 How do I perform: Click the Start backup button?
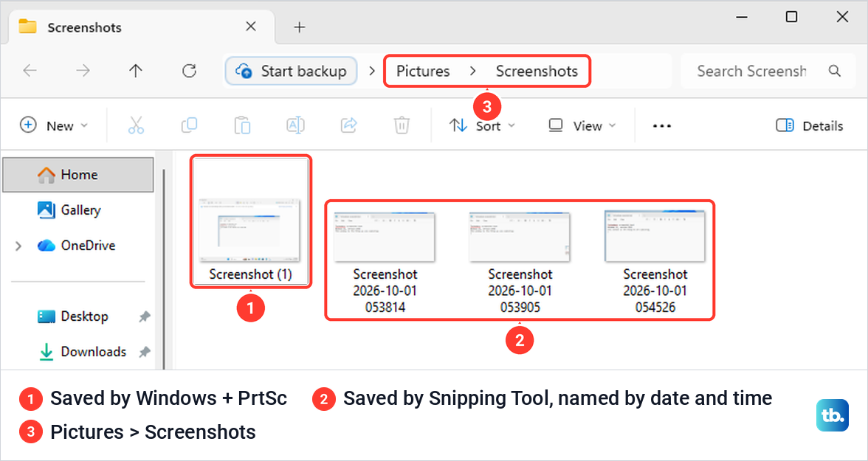pyautogui.click(x=291, y=71)
